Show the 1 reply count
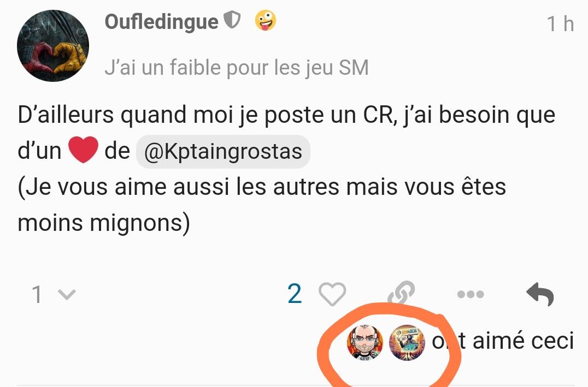Screen dimensions: 588x387 37,294
